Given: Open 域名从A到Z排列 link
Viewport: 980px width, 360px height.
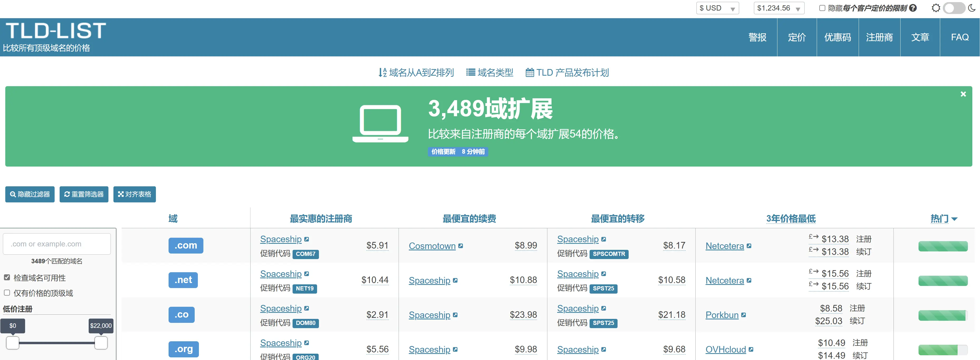Looking at the screenshot, I should (x=416, y=73).
